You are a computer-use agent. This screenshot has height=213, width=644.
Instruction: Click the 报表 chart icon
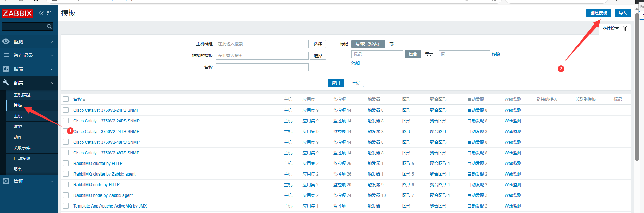(x=6, y=69)
